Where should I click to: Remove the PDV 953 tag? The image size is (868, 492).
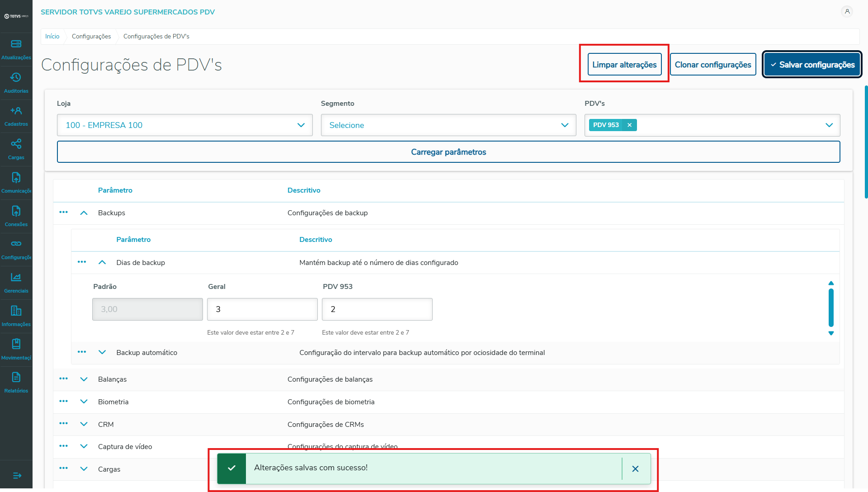coord(629,125)
